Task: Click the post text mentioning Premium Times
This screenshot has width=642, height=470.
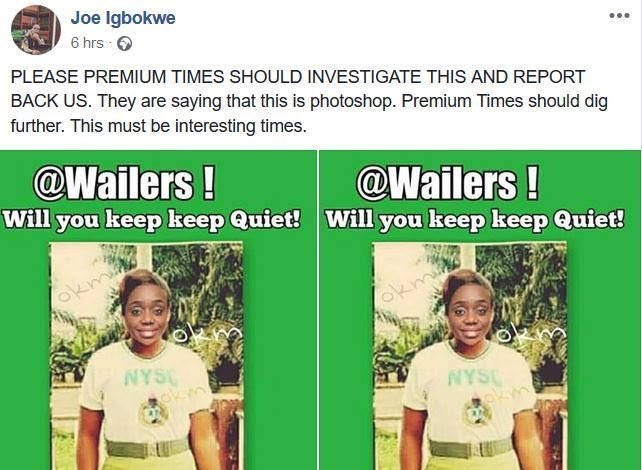Action: 310,101
